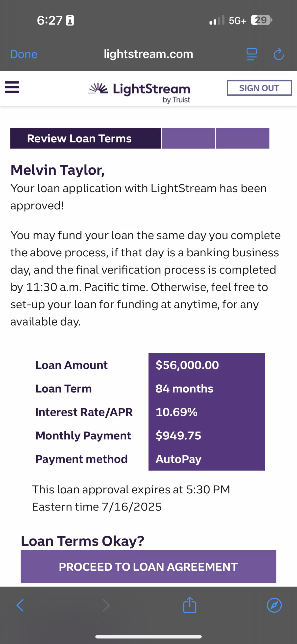Screen dimensions: 297x644
Task: Tap the LightStream sunburst logo
Action: [98, 88]
